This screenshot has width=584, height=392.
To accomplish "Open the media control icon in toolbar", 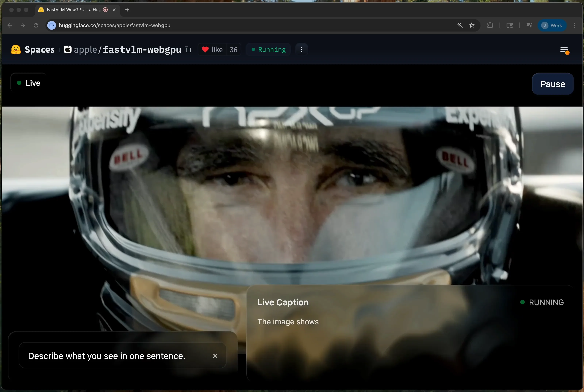I will (529, 25).
